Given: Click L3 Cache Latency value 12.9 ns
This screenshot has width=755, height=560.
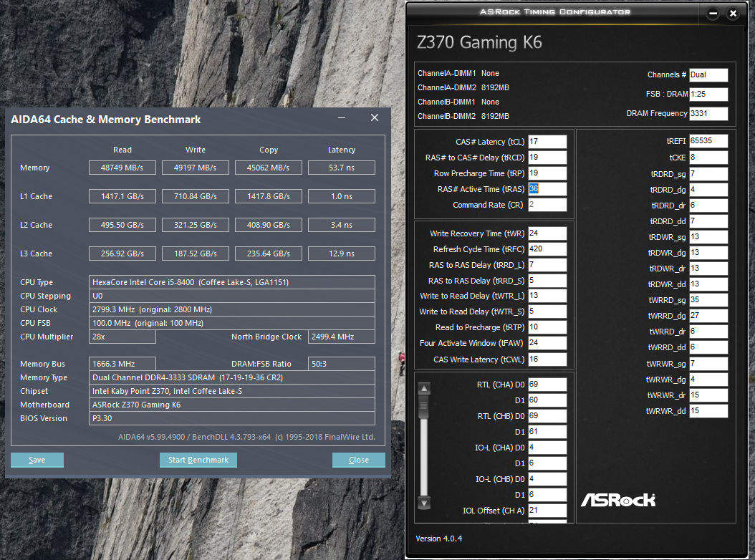Looking at the screenshot, I should point(342,254).
